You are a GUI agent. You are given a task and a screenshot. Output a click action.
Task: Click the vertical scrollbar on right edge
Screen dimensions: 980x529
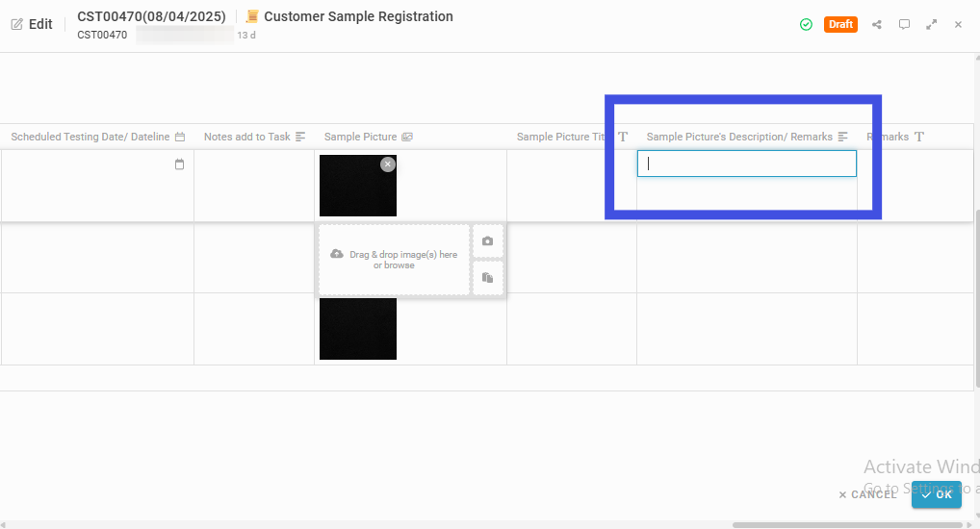(977, 300)
